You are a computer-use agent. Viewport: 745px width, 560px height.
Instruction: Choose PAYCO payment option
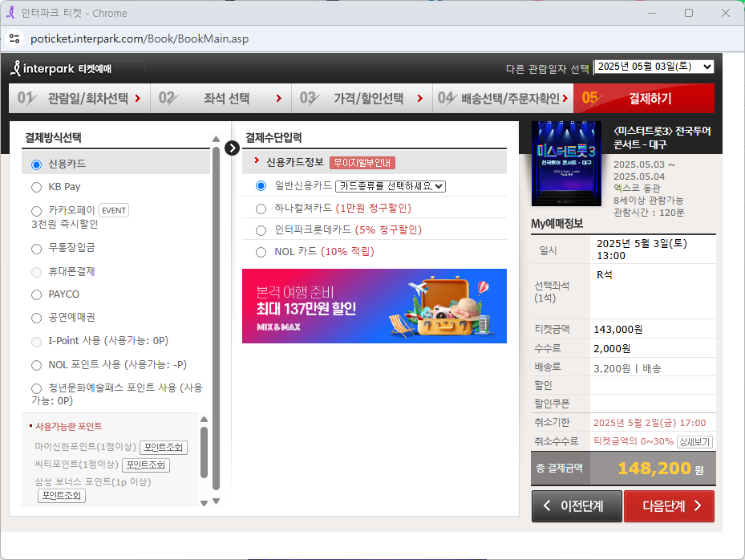[x=37, y=294]
